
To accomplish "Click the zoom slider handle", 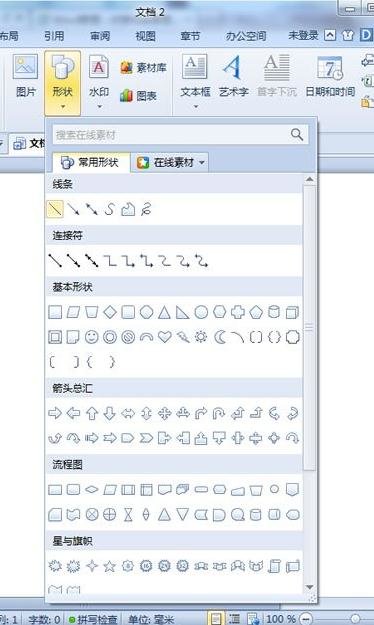I will tap(355, 619).
